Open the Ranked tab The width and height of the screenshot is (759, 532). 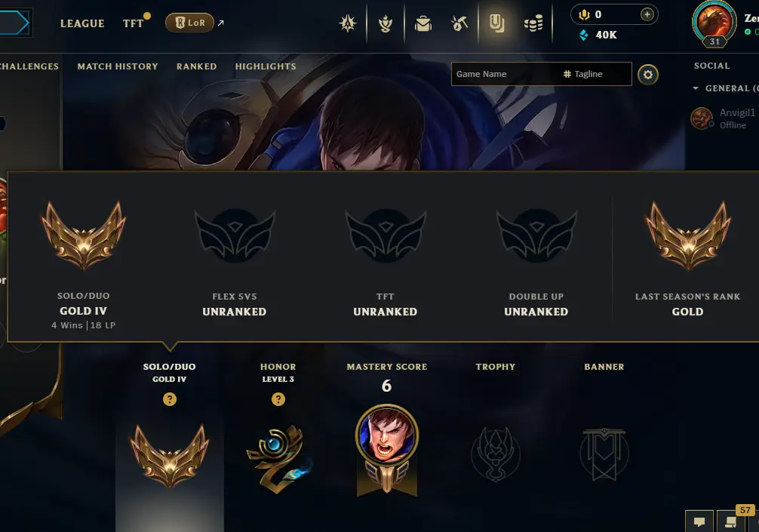196,66
